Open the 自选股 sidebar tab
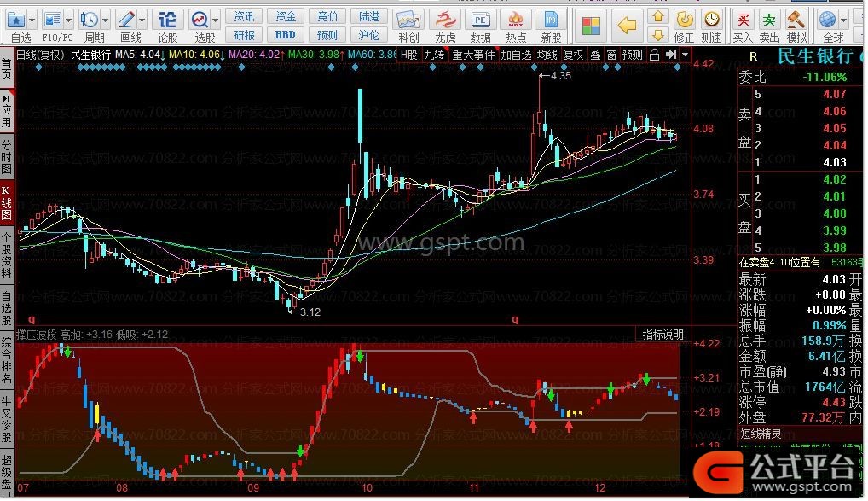 [7, 308]
